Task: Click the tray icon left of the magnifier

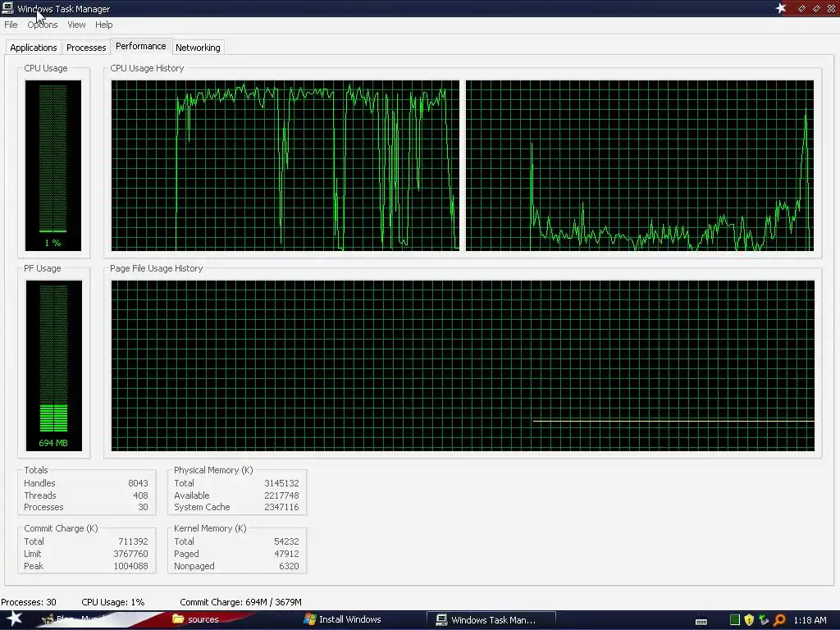Action: click(x=764, y=620)
